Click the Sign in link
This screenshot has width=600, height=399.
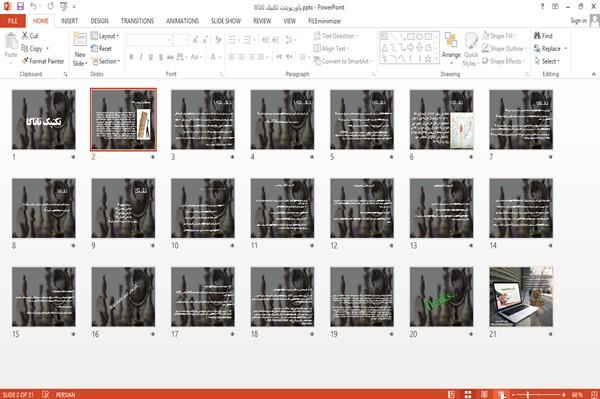click(578, 21)
